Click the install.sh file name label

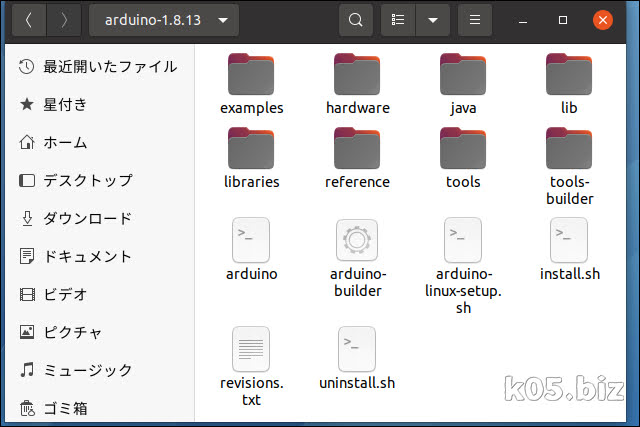click(570, 274)
